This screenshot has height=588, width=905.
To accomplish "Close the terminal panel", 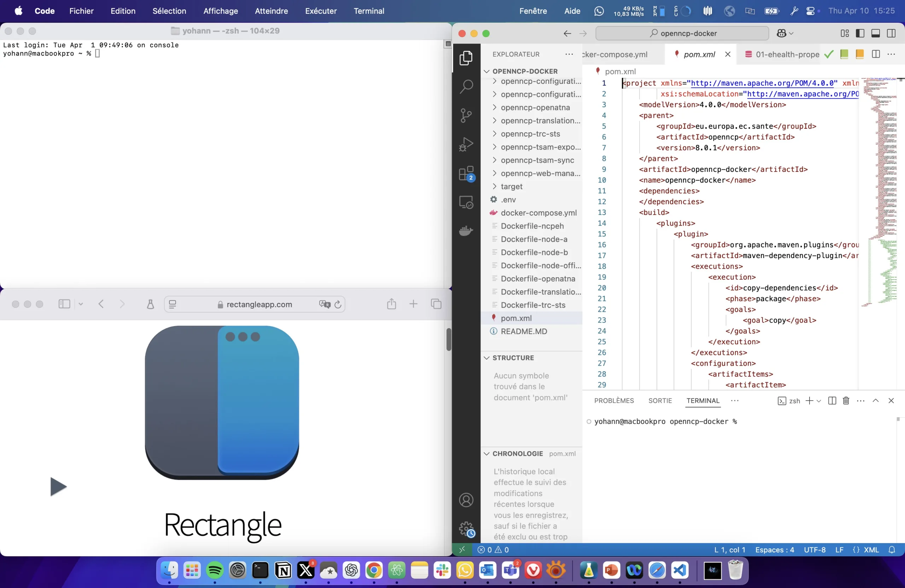I will (x=891, y=401).
